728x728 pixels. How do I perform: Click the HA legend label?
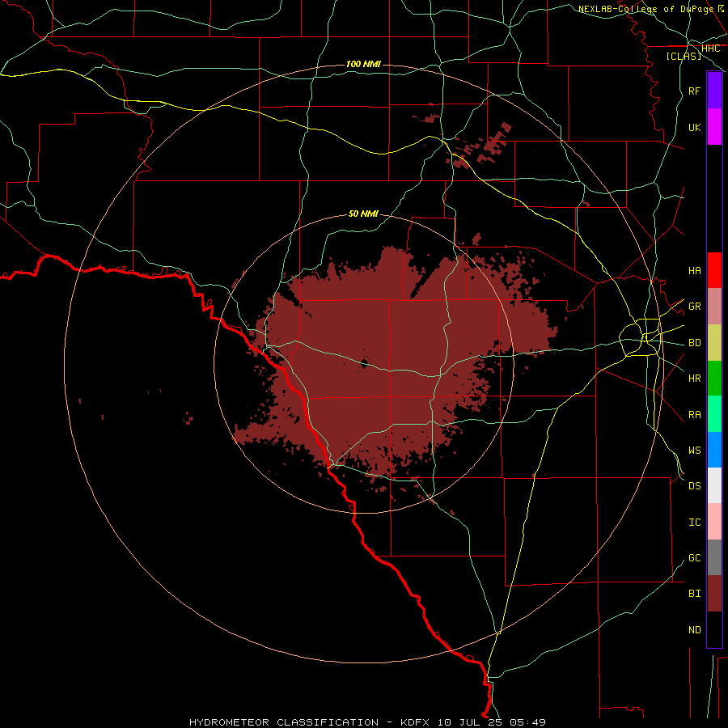[x=695, y=270]
